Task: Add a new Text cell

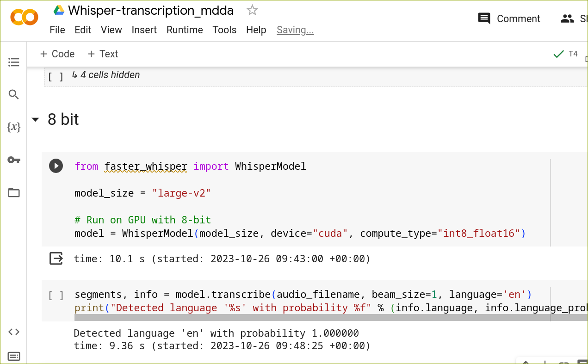Action: click(x=103, y=54)
